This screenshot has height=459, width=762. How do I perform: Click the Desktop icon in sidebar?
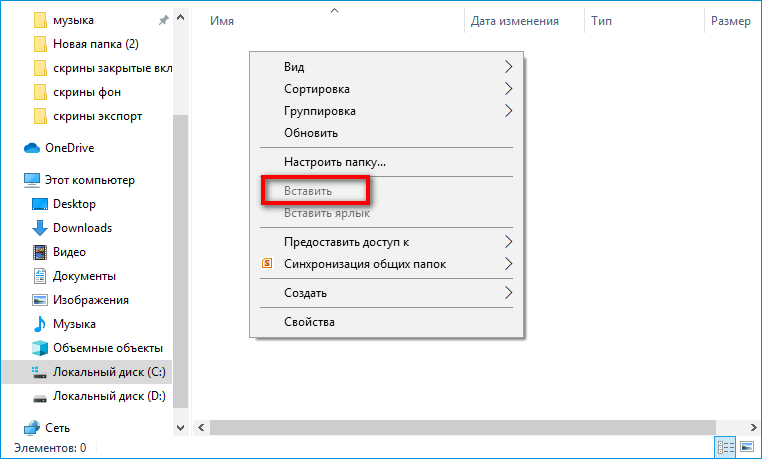tap(40, 204)
